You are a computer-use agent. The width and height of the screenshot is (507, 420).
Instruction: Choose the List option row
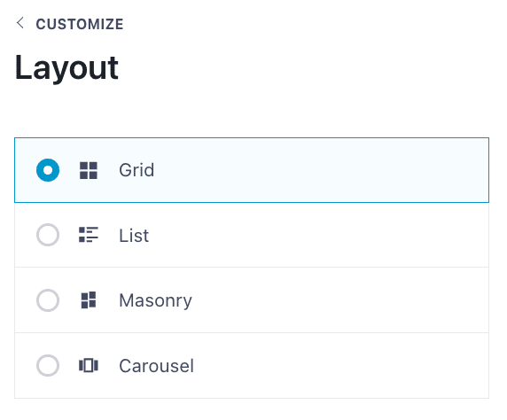(x=252, y=235)
